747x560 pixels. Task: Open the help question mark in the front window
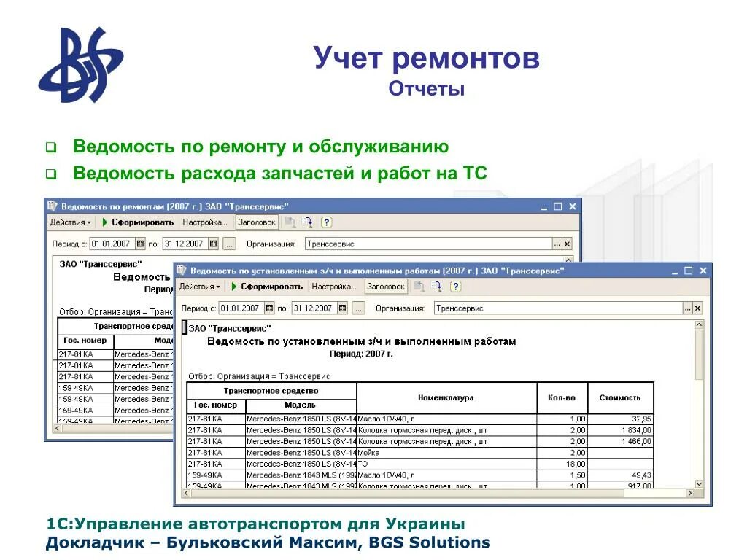tap(455, 287)
